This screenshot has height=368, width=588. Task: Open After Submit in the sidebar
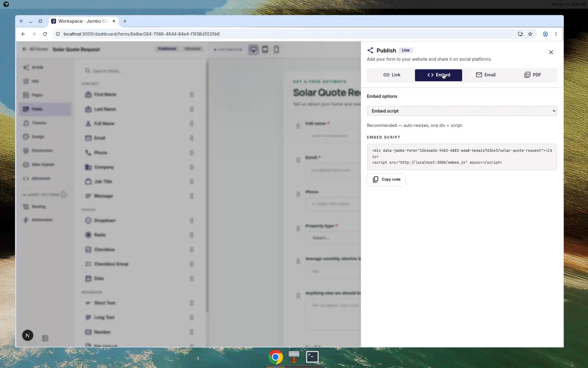[x=45, y=164]
